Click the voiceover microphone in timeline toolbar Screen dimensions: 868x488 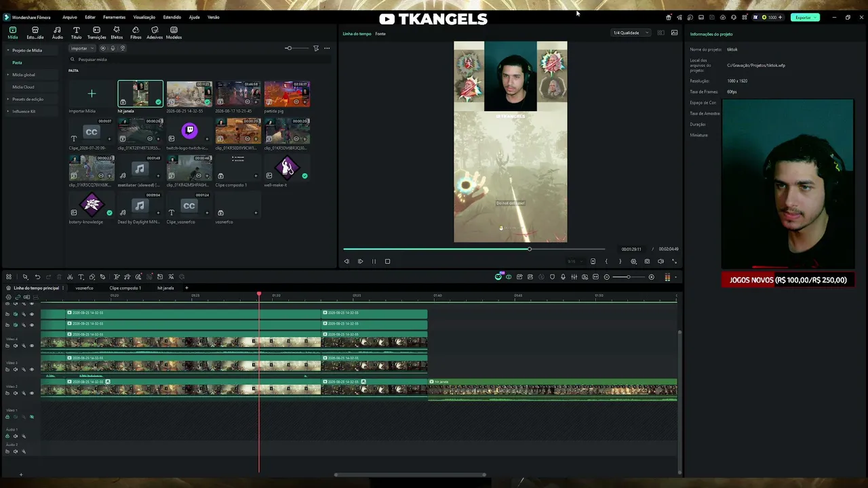coord(563,277)
